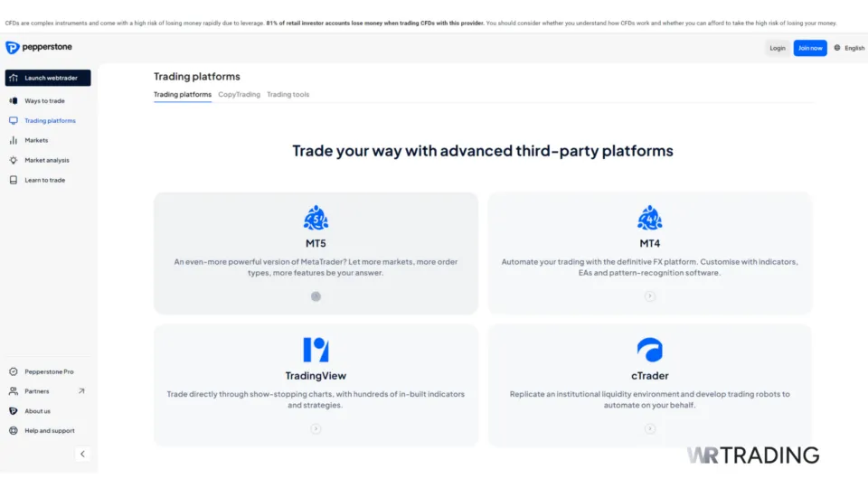Expand the TradingView card arrow

click(x=316, y=429)
